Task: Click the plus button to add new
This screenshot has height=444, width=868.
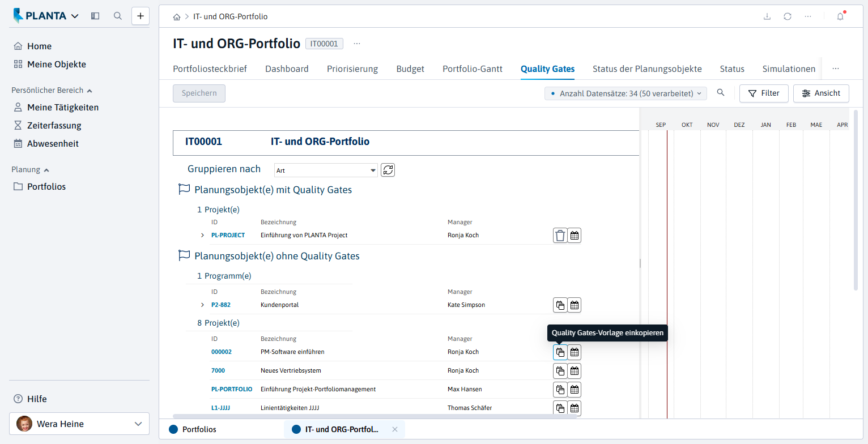Action: point(141,16)
